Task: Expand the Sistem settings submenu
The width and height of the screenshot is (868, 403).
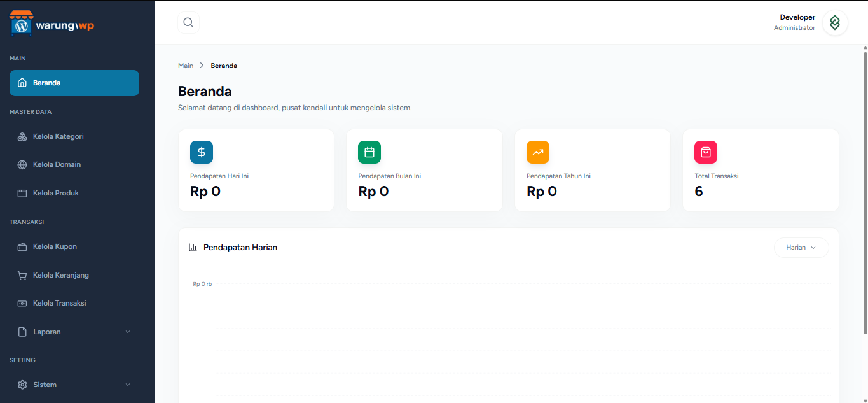Action: point(74,385)
